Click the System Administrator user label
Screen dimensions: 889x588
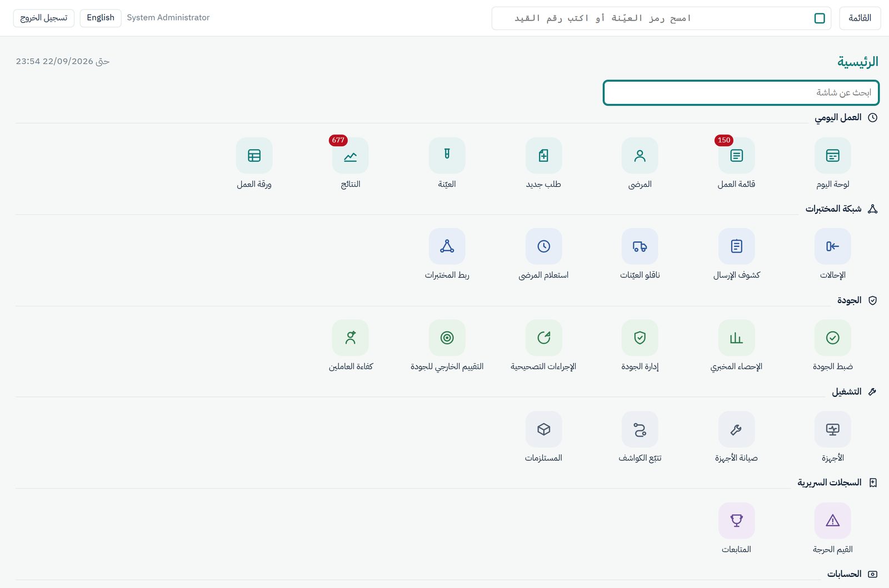tap(168, 18)
